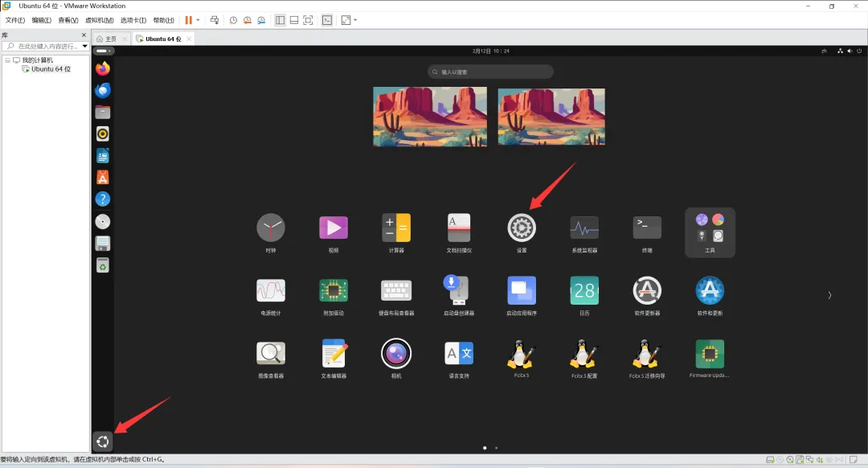The image size is (868, 468).
Task: Open the Fcitx 5 配置 configuration app
Action: point(583,354)
